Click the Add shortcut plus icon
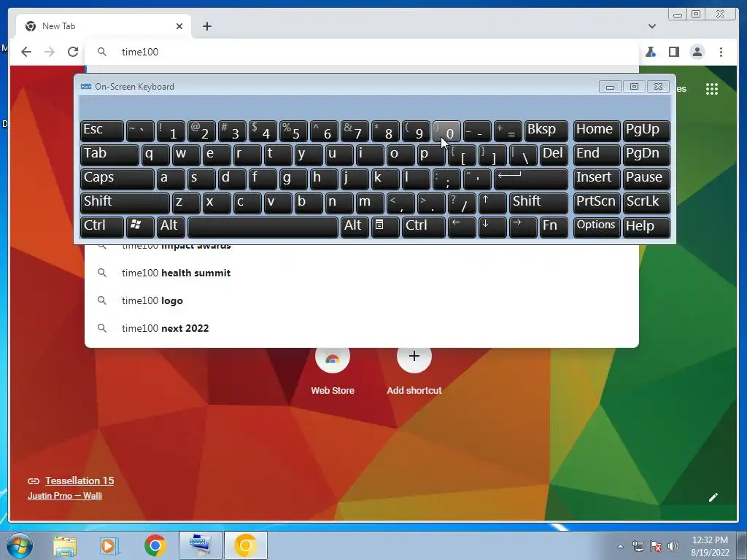 (414, 356)
